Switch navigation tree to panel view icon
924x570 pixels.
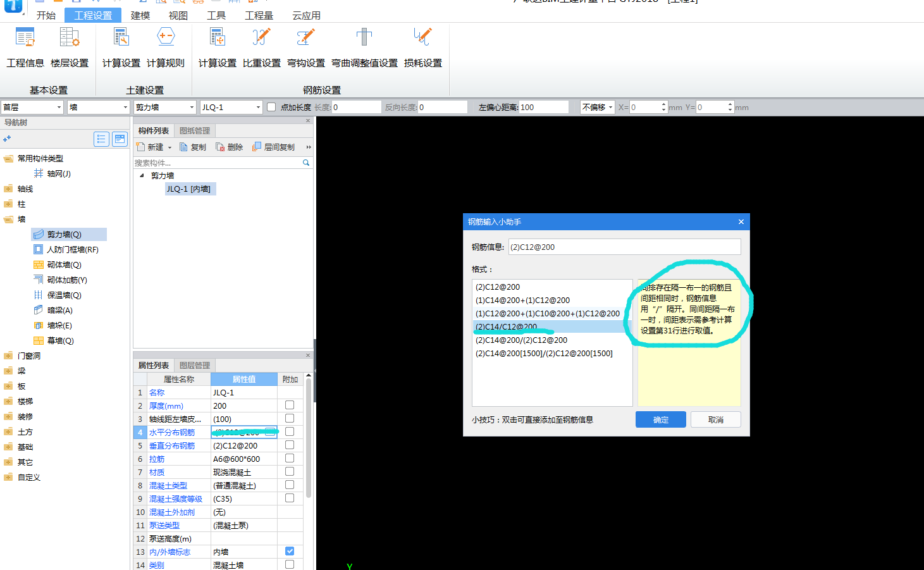(x=120, y=139)
